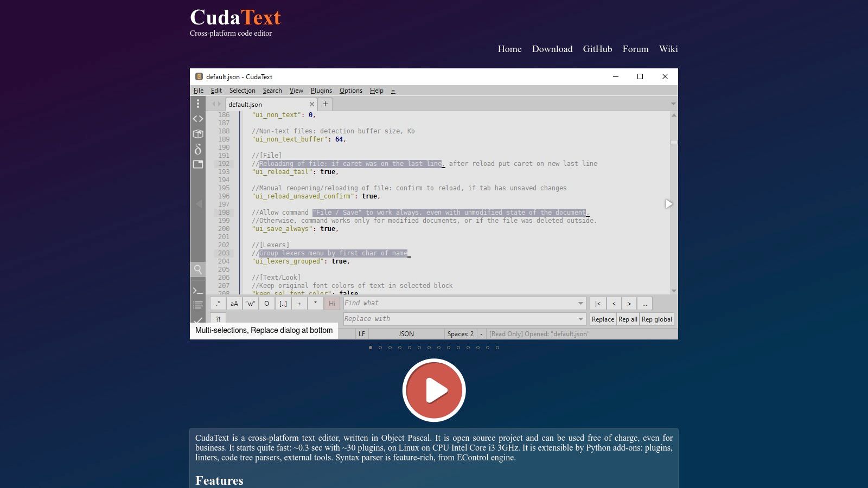868x488 pixels.
Task: Click the Rep global button
Action: pos(657,319)
